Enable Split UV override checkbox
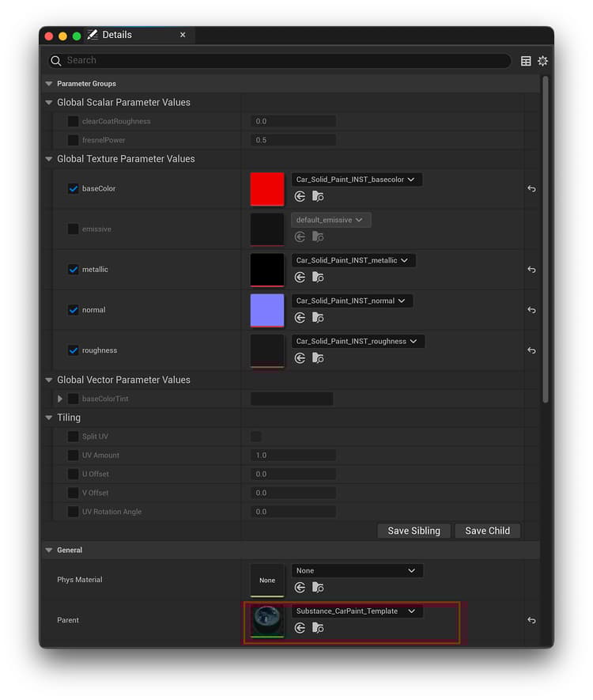 (x=73, y=436)
